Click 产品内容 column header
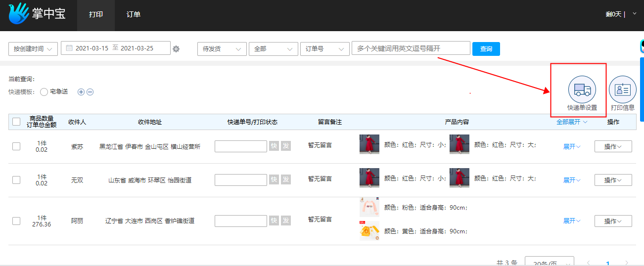 (x=457, y=122)
